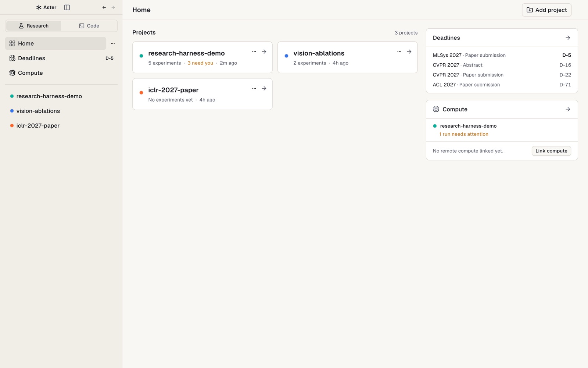Open Compute in the sidebar
The height and width of the screenshot is (368, 588).
click(61, 73)
